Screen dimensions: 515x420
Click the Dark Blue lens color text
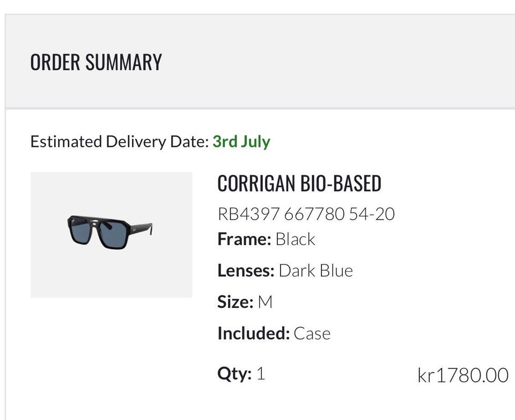[315, 270]
